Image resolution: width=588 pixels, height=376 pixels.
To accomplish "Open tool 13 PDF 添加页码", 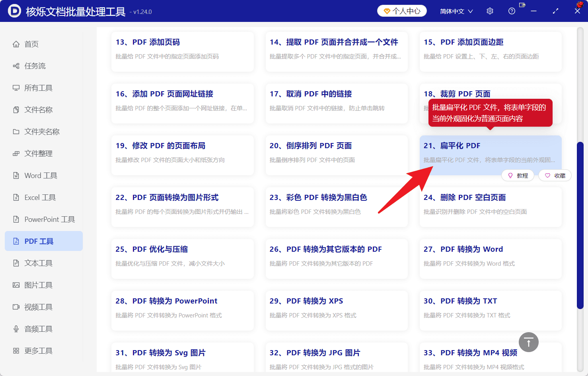I will pos(183,52).
